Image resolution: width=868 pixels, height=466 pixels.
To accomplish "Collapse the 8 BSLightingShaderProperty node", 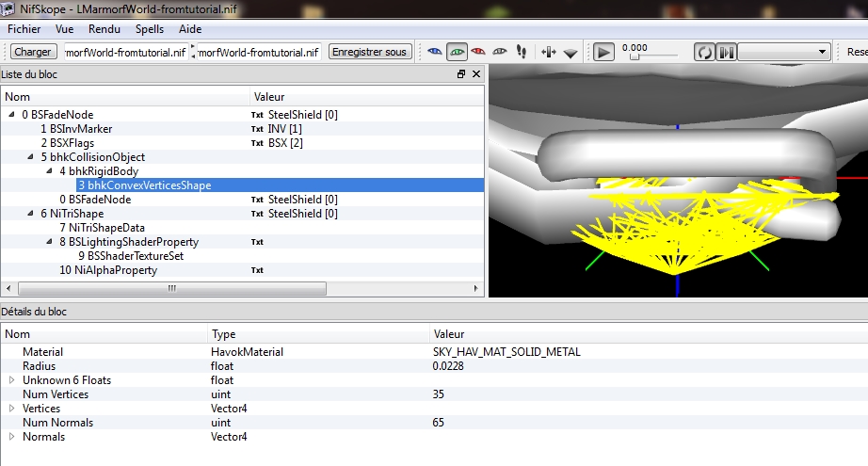I will (49, 241).
